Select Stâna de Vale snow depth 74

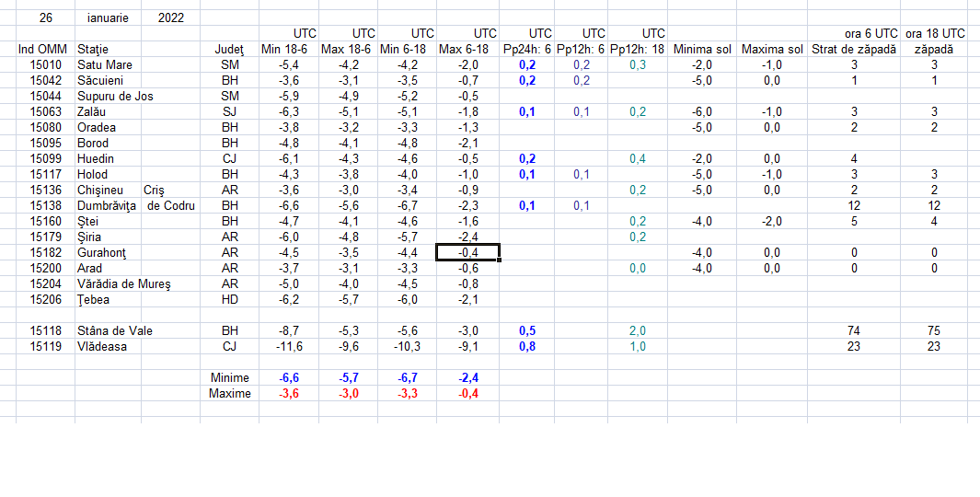pyautogui.click(x=854, y=330)
